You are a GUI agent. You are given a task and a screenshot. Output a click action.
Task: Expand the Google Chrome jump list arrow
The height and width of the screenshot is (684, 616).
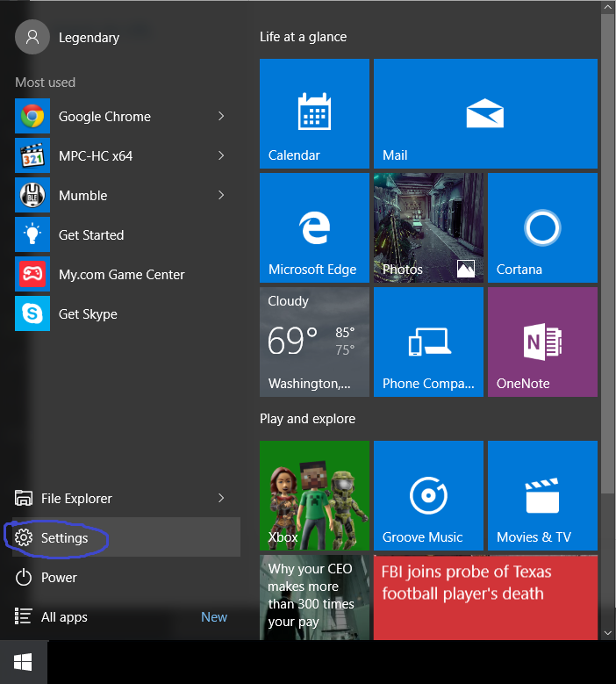(x=221, y=116)
